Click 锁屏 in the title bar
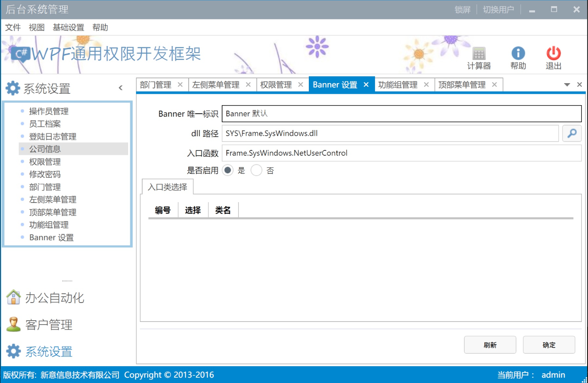Image resolution: width=588 pixels, height=383 pixels. coord(463,10)
